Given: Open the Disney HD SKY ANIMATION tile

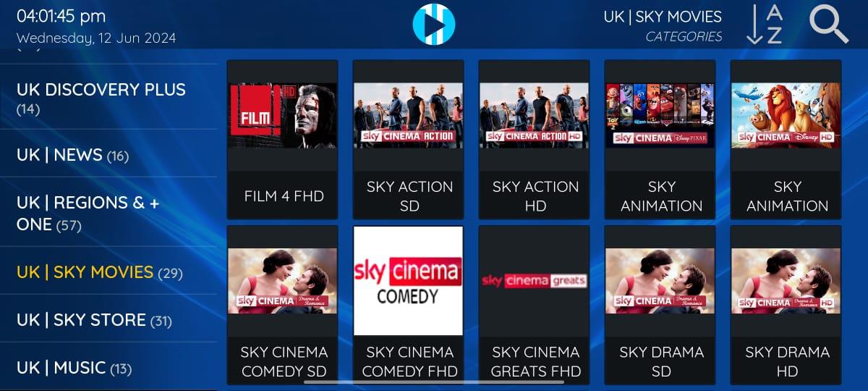Looking at the screenshot, I should pos(787,139).
